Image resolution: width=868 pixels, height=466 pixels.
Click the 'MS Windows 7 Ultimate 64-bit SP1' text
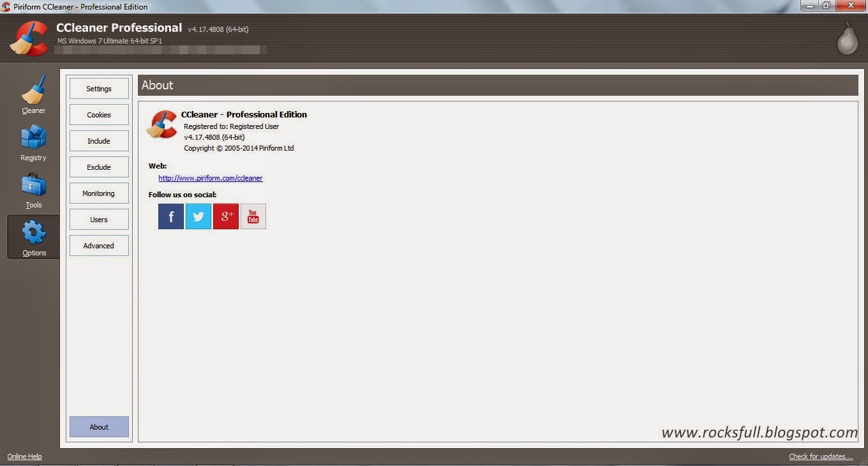tap(110, 41)
